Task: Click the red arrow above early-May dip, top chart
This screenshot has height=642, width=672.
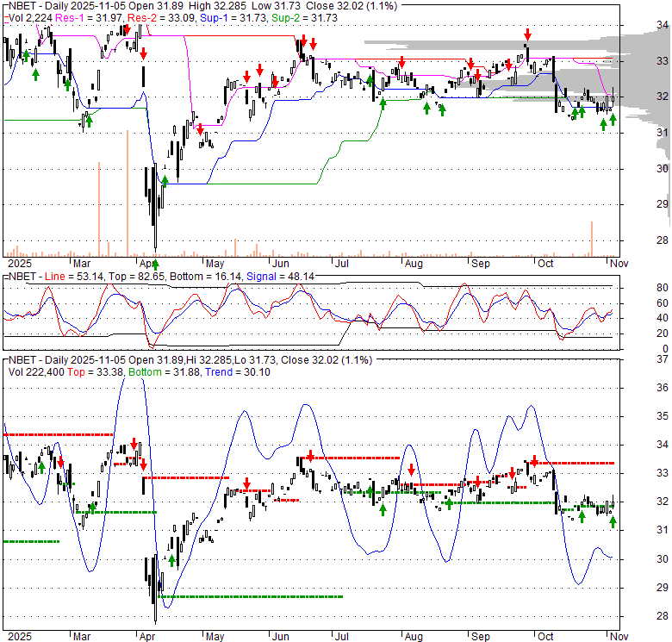Action: click(x=200, y=130)
